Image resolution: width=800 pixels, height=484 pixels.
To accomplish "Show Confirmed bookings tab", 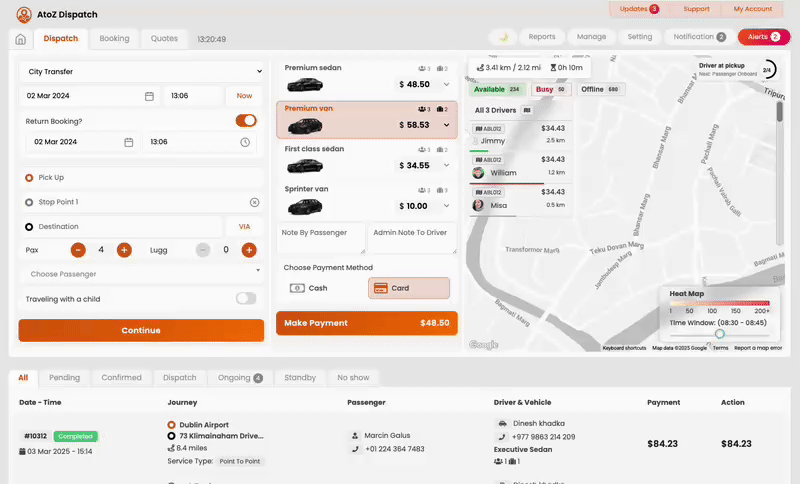I will coord(121,378).
